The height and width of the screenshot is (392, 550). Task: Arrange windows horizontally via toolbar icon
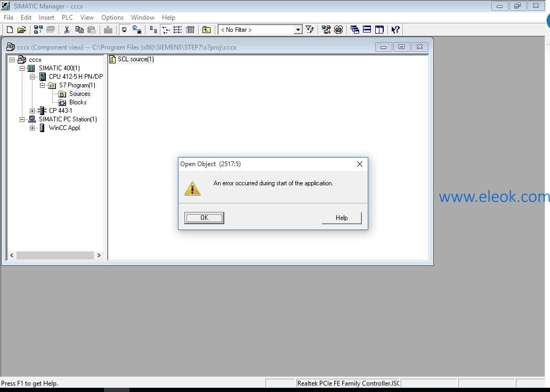[367, 30]
